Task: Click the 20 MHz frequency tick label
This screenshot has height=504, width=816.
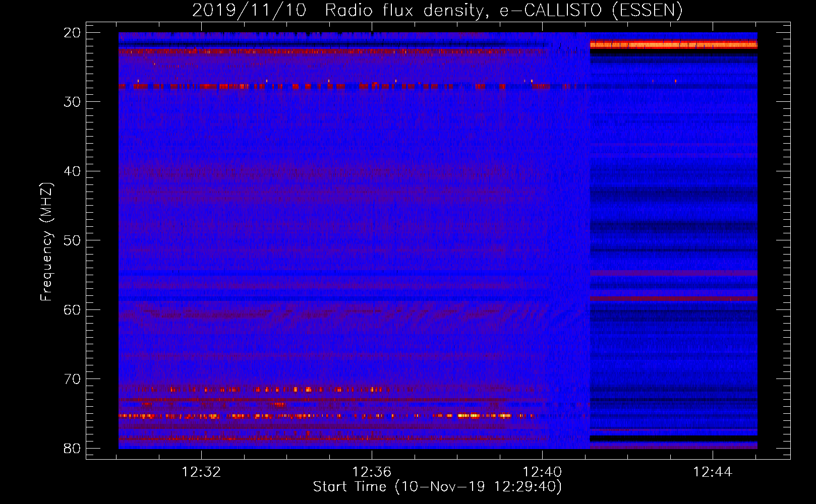Action: pos(73,33)
